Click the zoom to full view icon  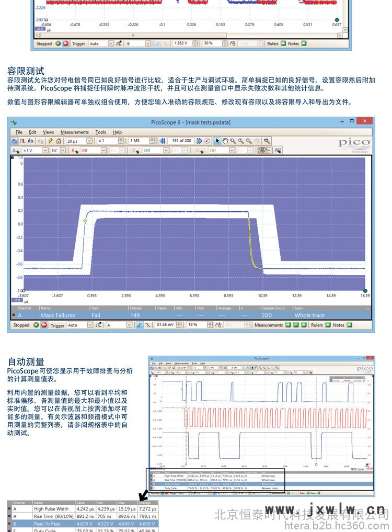(x=267, y=141)
